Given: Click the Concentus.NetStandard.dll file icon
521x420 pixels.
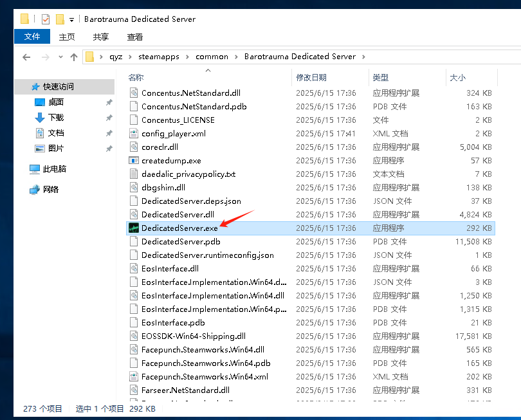Looking at the screenshot, I should point(134,93).
